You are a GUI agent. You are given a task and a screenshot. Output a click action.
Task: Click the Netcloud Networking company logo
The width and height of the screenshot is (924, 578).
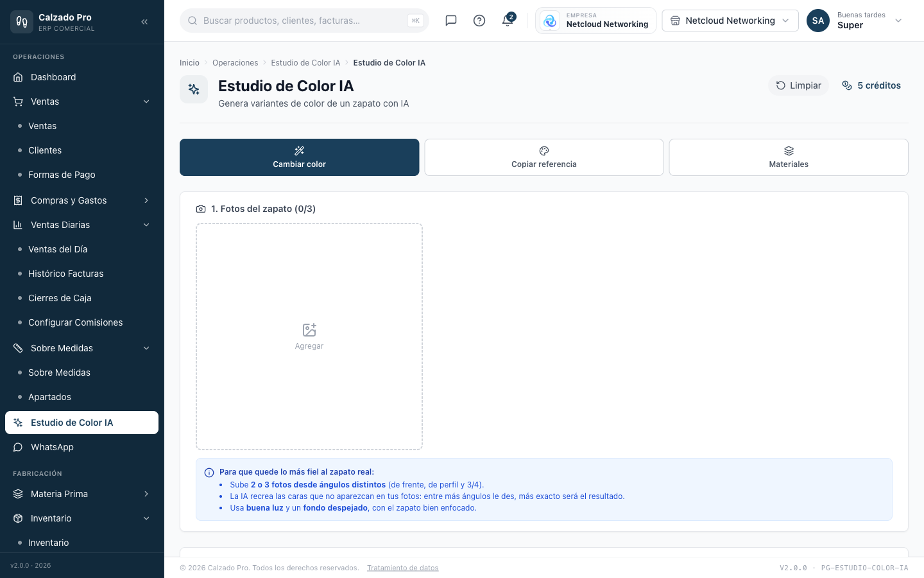click(550, 21)
